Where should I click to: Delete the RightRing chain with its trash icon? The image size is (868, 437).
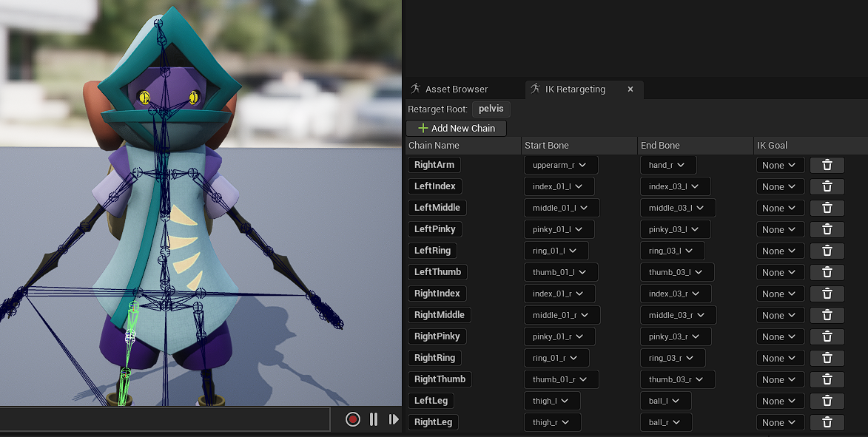[827, 358]
